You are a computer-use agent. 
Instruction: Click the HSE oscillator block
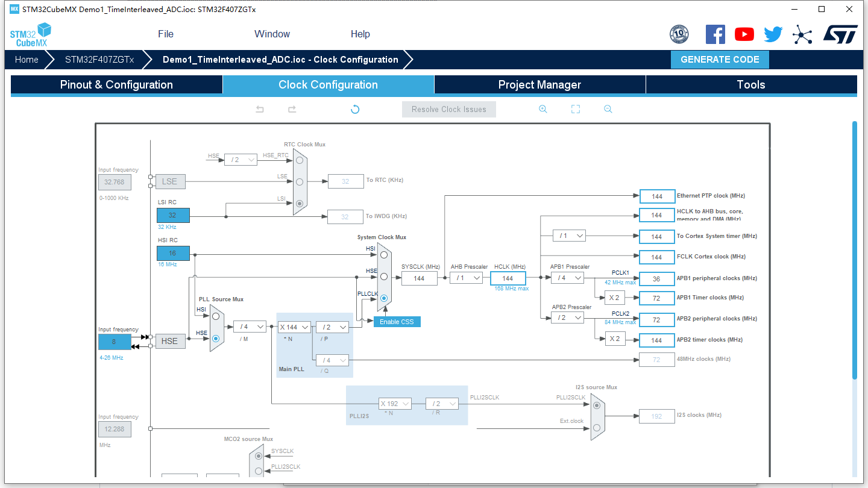170,341
